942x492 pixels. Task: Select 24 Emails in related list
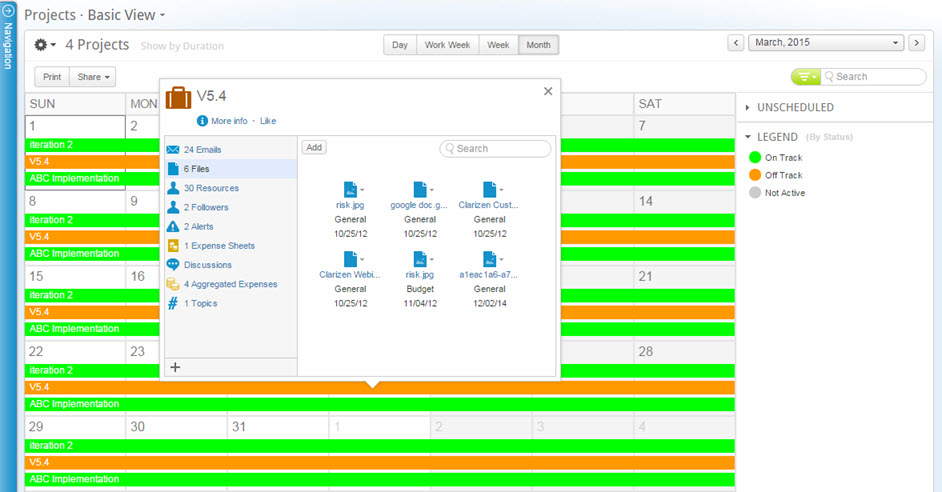(202, 150)
